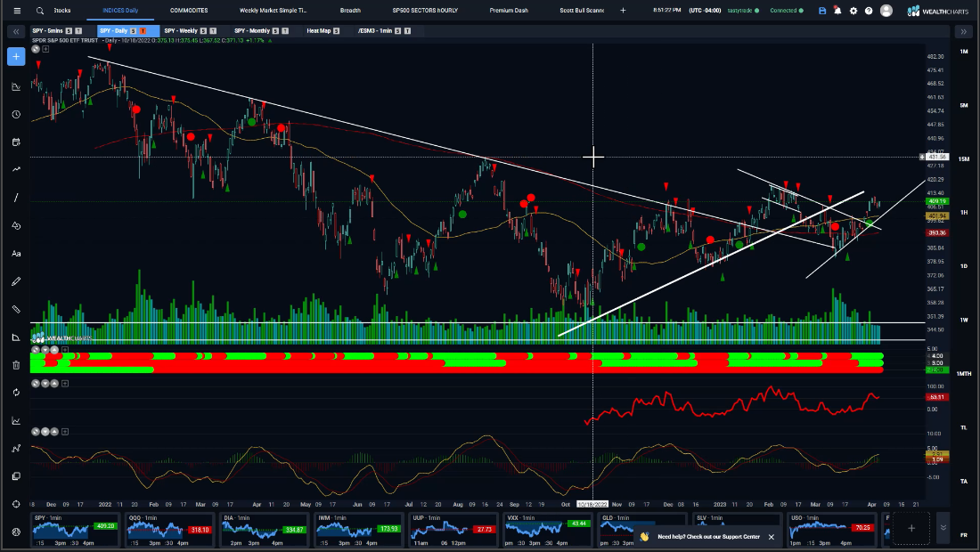The width and height of the screenshot is (980, 552).
Task: Toggle the orange T badge on SPY - Daily tab
Action: pyautogui.click(x=143, y=30)
